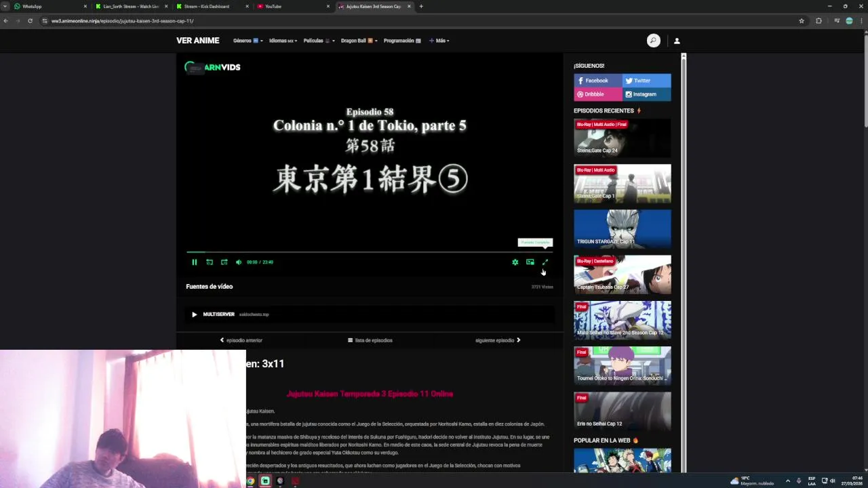This screenshot has width=868, height=488.
Task: Open Chrome from the taskbar
Action: tap(250, 481)
